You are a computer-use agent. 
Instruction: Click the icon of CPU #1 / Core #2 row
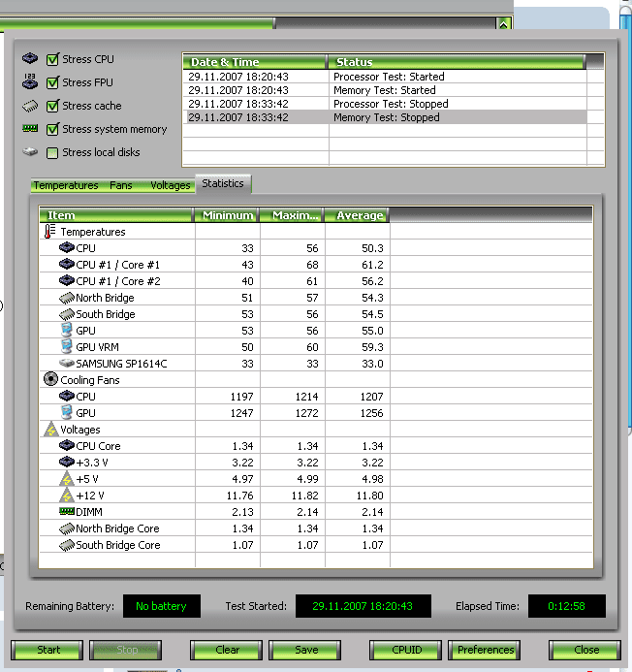pyautogui.click(x=67, y=280)
